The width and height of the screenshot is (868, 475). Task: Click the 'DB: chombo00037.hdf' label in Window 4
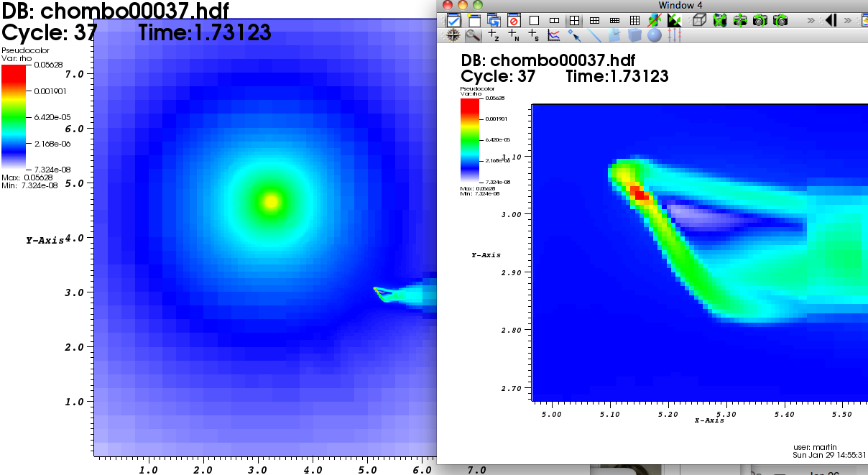[548, 60]
